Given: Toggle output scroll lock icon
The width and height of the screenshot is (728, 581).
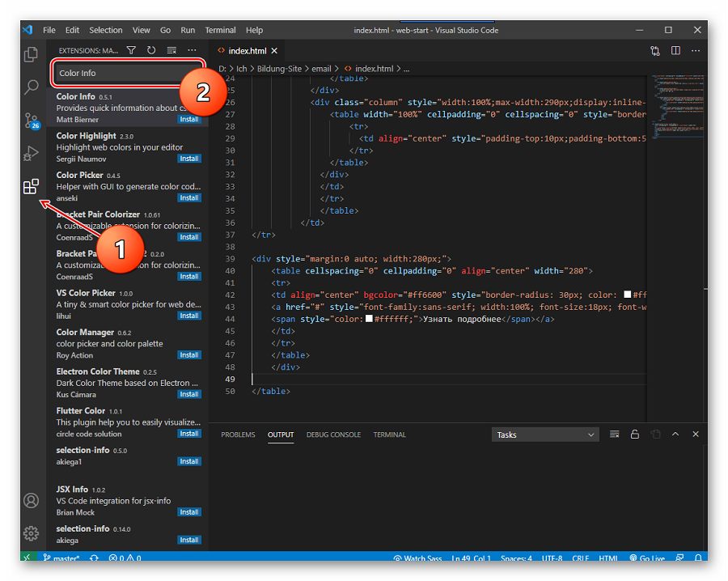Looking at the screenshot, I should 635,435.
